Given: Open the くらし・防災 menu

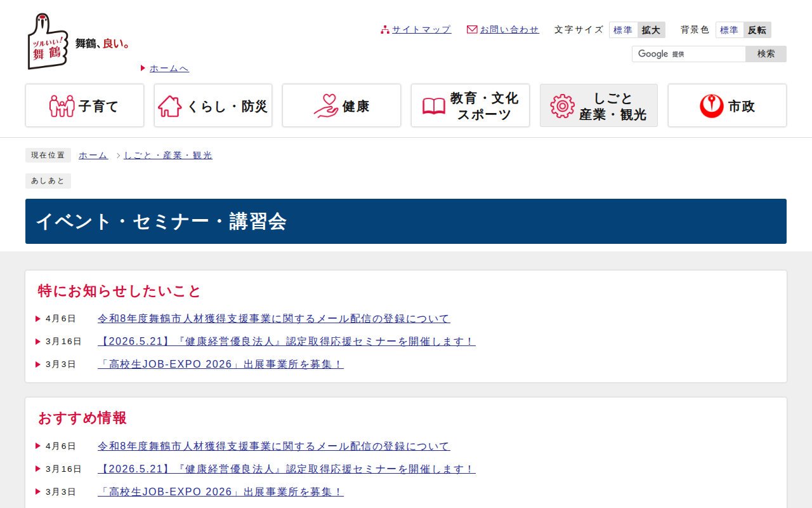Looking at the screenshot, I should 213,105.
